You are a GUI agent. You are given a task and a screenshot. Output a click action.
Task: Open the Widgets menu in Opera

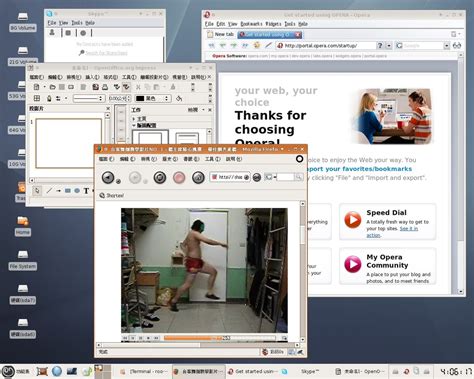coord(273,24)
